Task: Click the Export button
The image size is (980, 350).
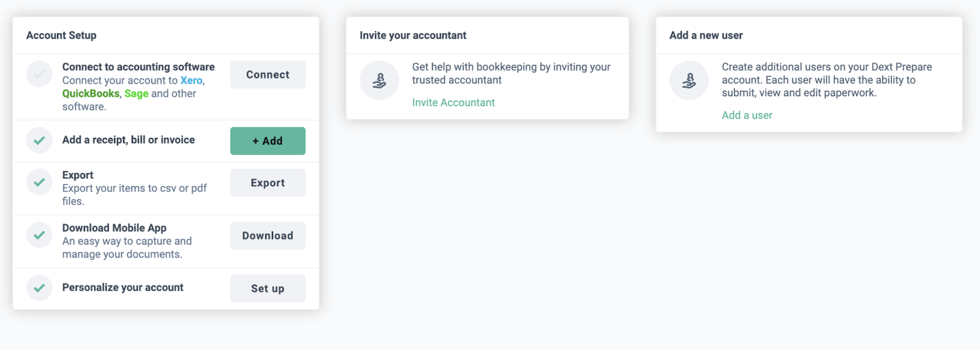Action: tap(268, 183)
